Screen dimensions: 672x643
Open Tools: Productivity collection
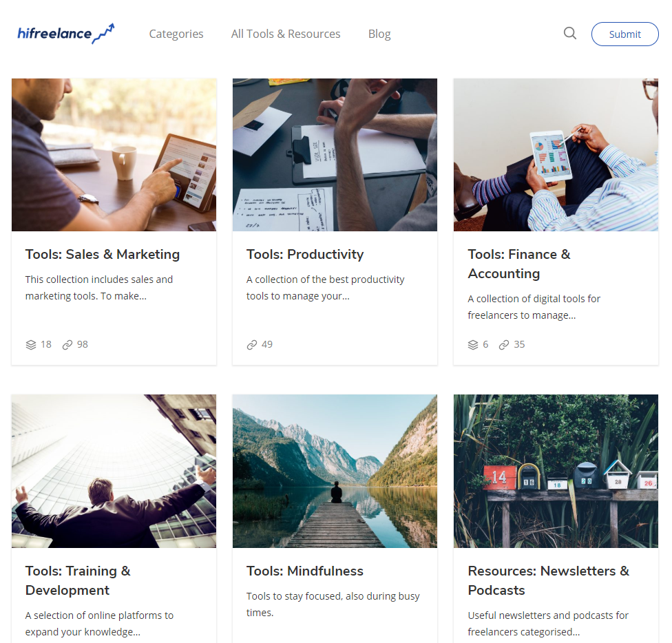(x=305, y=254)
